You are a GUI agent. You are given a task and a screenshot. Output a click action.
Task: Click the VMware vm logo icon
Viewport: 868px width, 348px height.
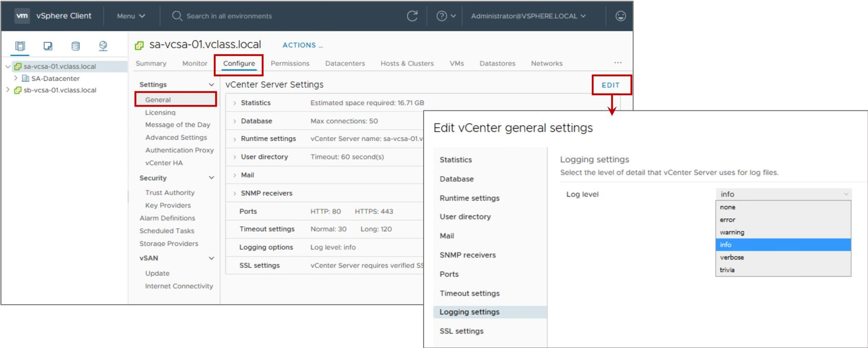tap(22, 16)
